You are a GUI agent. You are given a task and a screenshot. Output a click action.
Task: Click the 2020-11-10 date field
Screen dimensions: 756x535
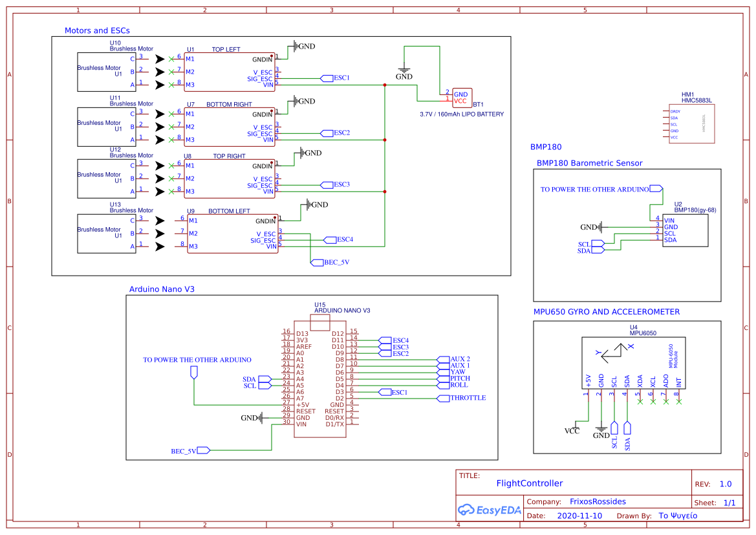pos(579,516)
